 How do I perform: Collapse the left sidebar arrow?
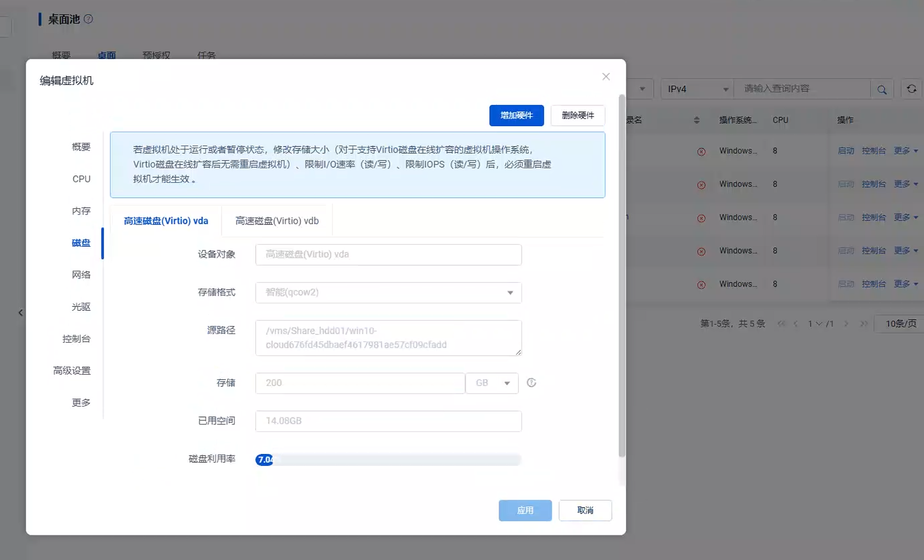coord(21,313)
